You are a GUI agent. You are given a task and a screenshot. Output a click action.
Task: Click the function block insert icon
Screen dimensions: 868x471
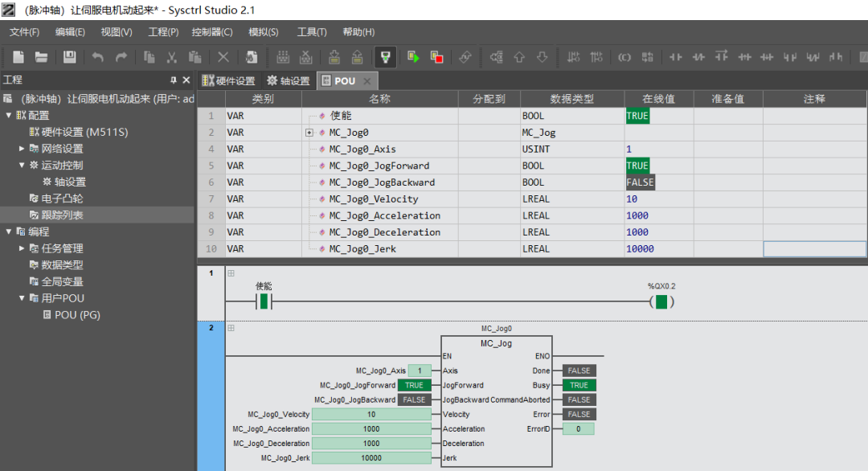647,57
